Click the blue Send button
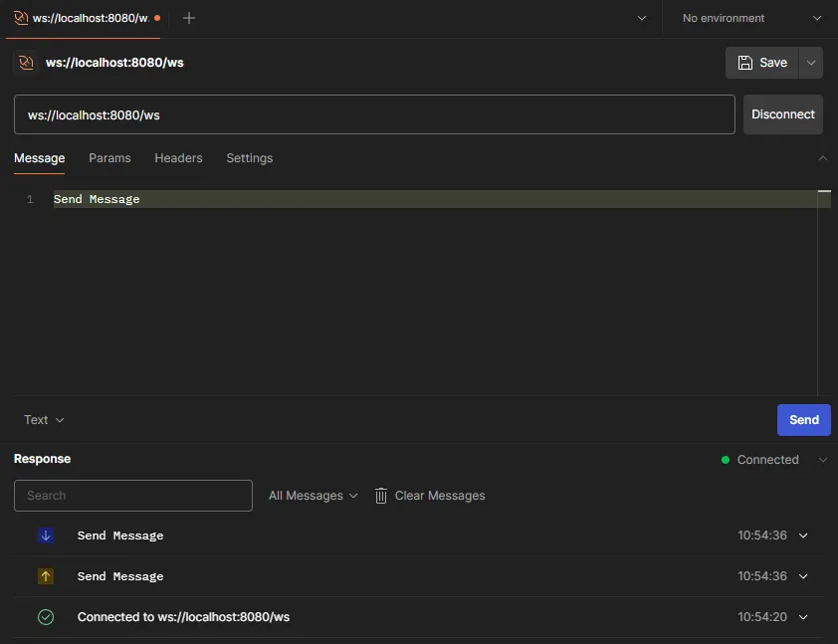Viewport: 838px width, 644px height. click(x=803, y=420)
